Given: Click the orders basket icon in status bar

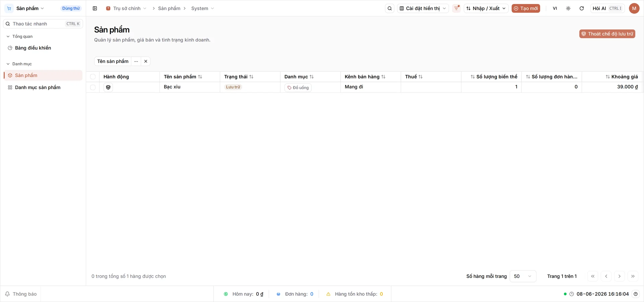Looking at the screenshot, I should point(278,294).
